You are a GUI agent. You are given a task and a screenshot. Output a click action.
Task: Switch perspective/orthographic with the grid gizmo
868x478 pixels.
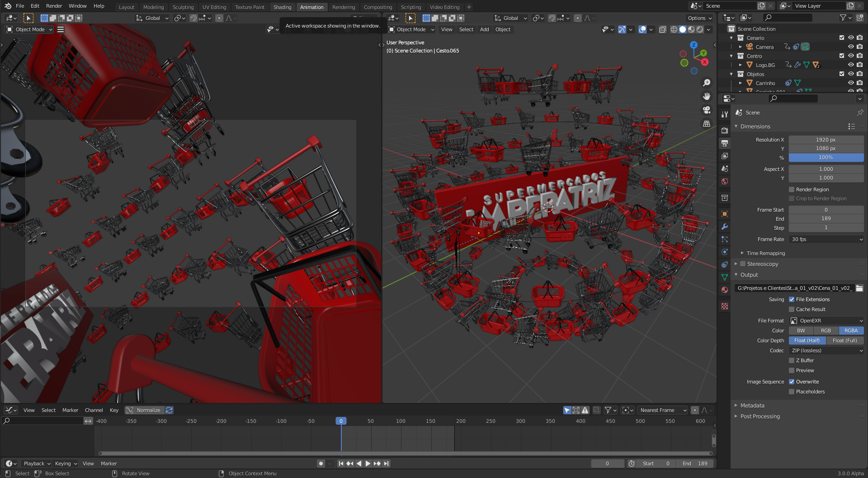click(706, 123)
